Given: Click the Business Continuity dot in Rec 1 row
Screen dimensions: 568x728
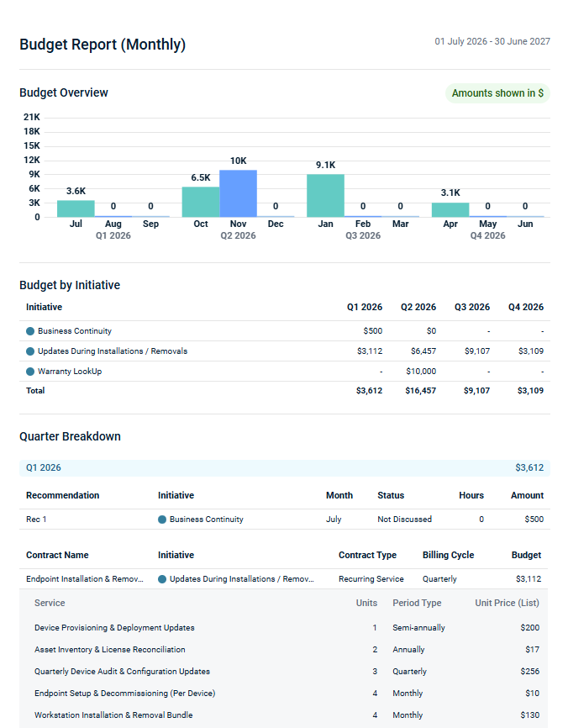Looking at the screenshot, I should tap(162, 520).
